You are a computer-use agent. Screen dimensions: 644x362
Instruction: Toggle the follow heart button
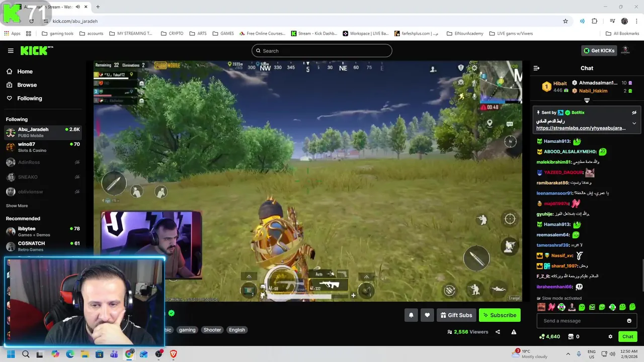click(427, 315)
